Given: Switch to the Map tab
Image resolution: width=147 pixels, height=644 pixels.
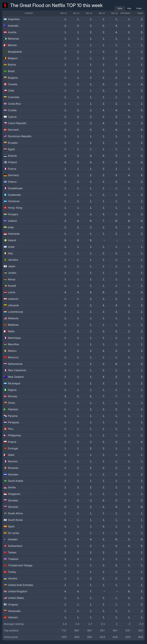Looking at the screenshot, I should [x=129, y=8].
